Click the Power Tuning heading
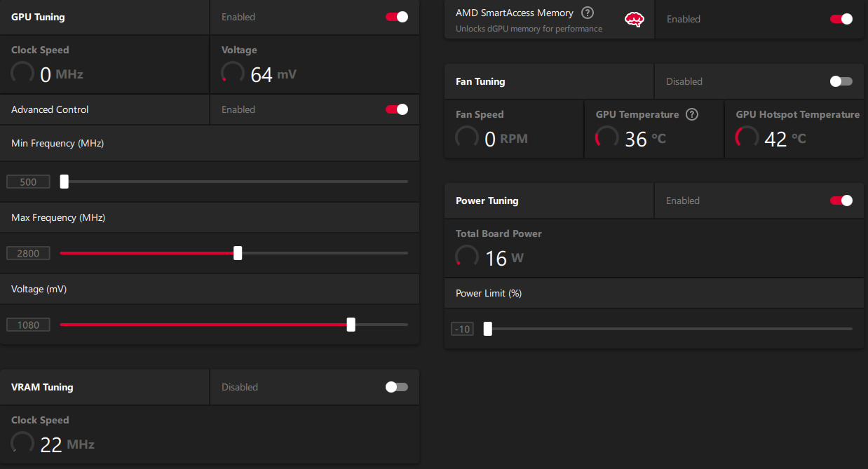The width and height of the screenshot is (868, 469). [487, 200]
